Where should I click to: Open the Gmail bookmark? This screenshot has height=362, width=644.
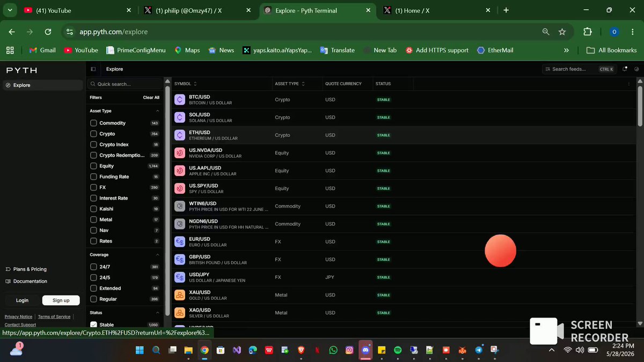42,50
